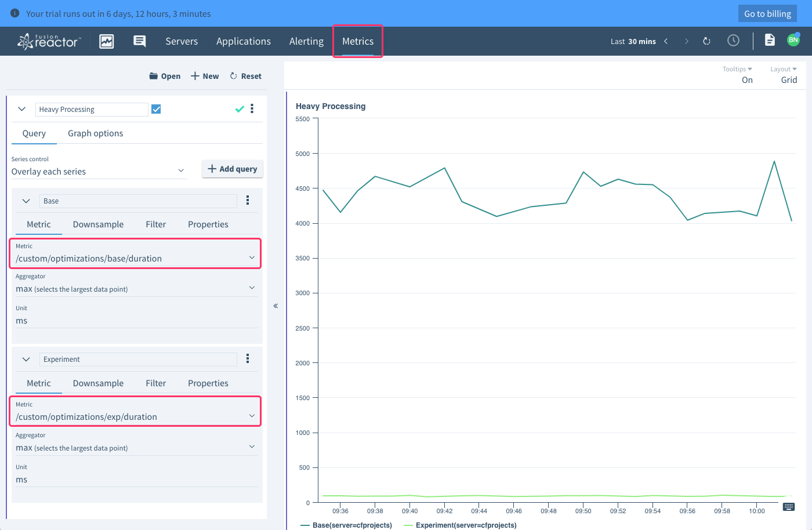The height and width of the screenshot is (530, 812).
Task: Toggle Base series in chart legend
Action: point(346,525)
